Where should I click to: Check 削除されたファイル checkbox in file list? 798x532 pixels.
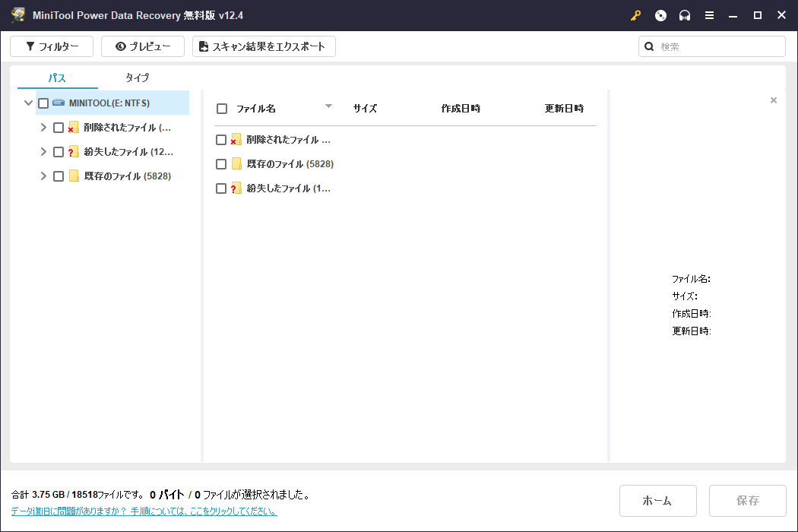(221, 140)
